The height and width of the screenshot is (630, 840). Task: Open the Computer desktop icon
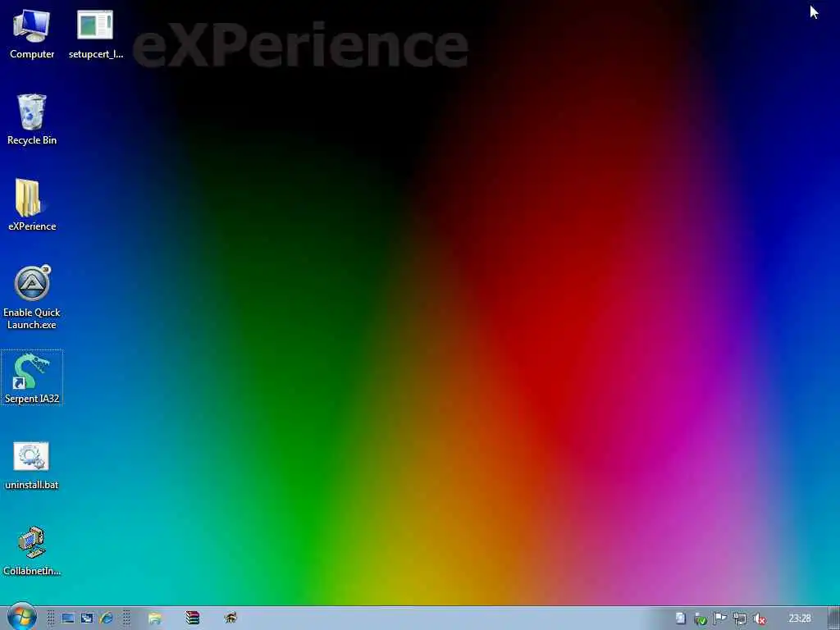tap(32, 25)
